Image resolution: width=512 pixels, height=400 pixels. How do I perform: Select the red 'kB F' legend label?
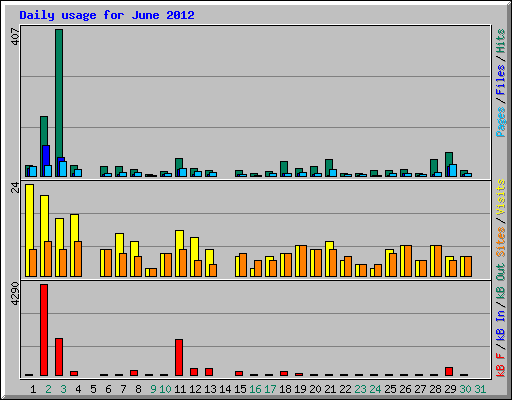pos(500,365)
